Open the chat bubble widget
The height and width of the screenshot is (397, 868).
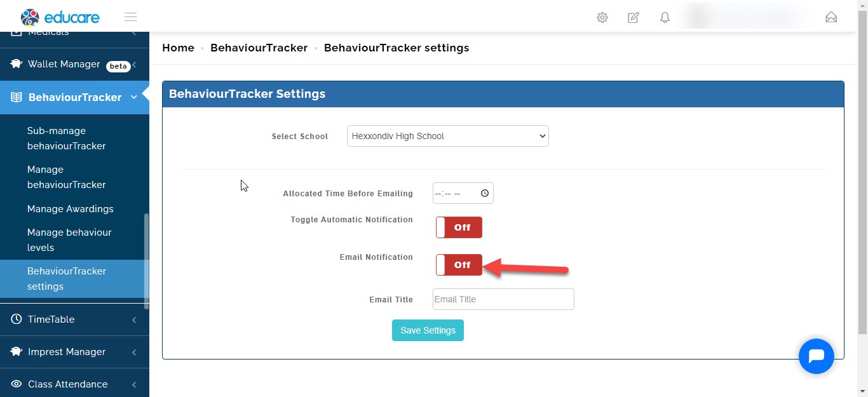point(816,356)
